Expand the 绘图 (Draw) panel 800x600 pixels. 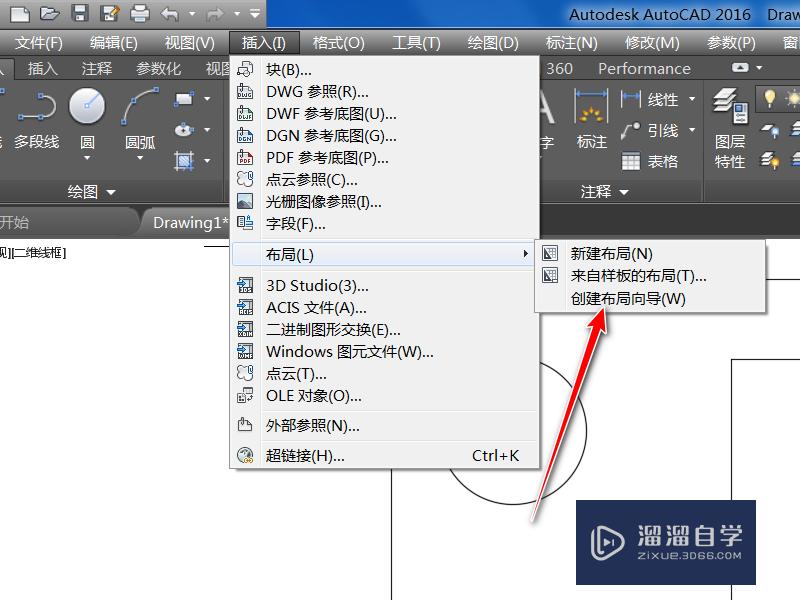click(111, 190)
